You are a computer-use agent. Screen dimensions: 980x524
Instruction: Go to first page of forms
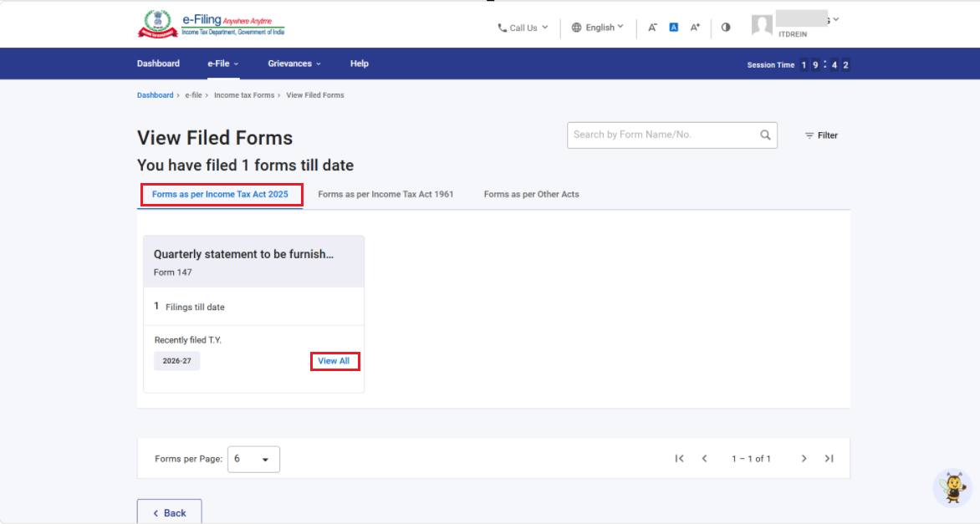pos(679,459)
